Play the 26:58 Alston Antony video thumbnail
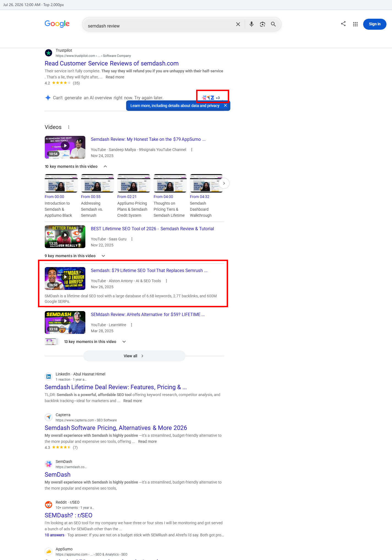Viewport: 392px width, 560px height. pos(65,278)
